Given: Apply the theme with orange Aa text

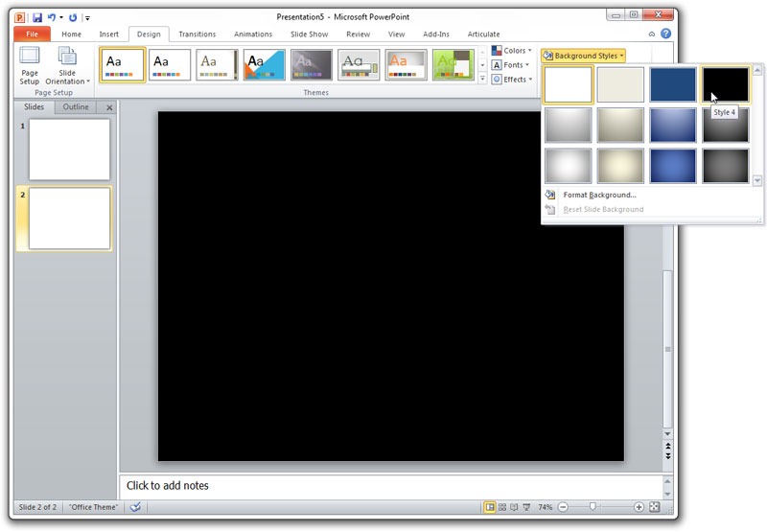Looking at the screenshot, I should [x=406, y=64].
